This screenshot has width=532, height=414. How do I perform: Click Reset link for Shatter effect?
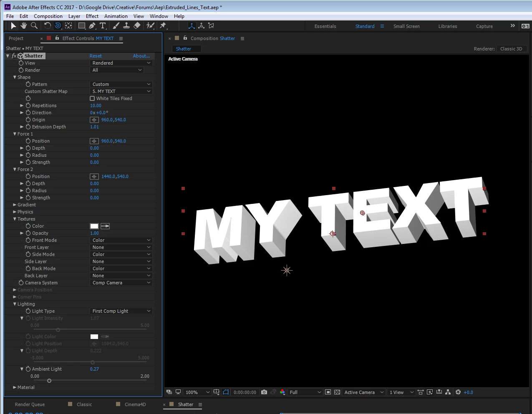click(x=96, y=56)
